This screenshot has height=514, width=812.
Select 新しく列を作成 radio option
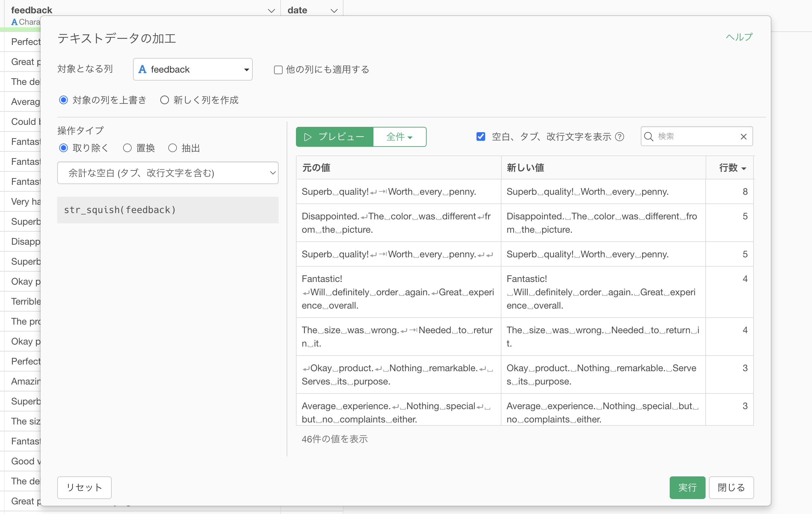pyautogui.click(x=165, y=100)
